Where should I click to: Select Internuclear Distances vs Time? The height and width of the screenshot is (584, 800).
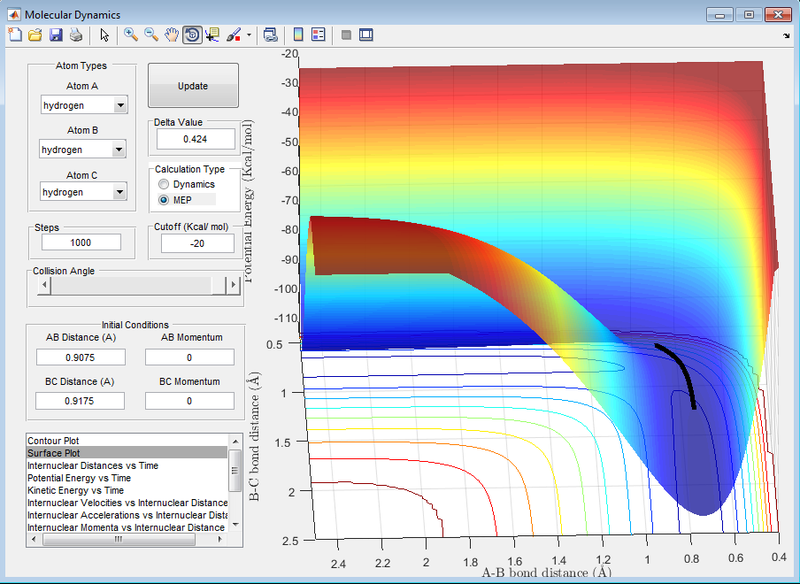coord(127,465)
